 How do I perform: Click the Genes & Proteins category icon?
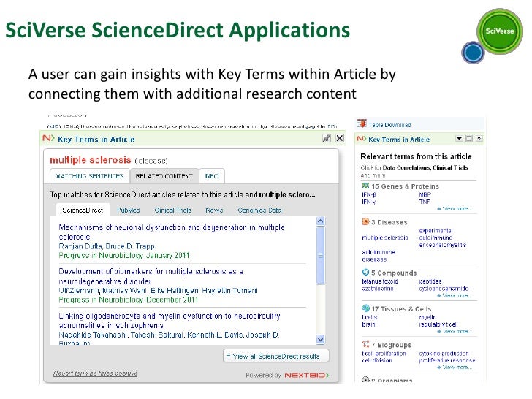pos(365,186)
